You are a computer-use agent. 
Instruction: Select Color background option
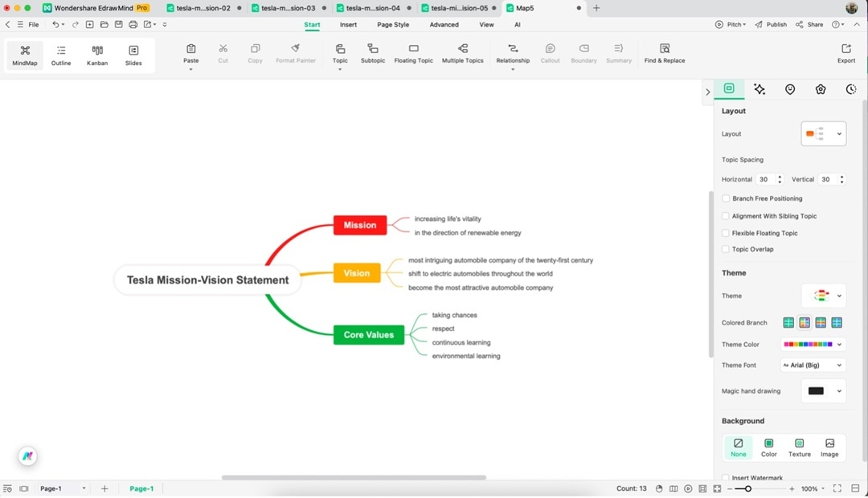(769, 447)
